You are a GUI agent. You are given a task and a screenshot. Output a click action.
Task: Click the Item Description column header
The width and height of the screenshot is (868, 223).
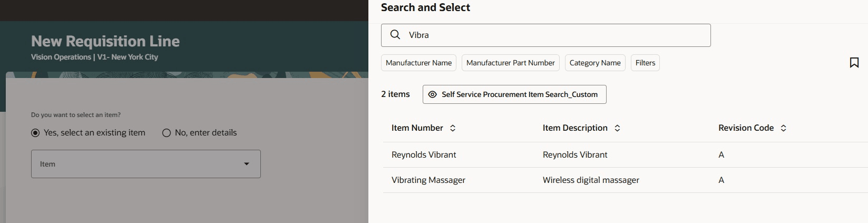click(574, 128)
